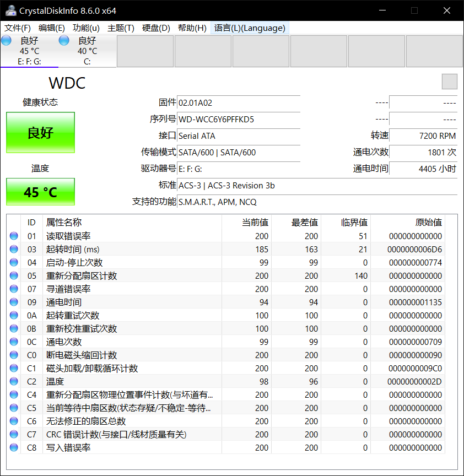Click the 通电时间 field showing 4405 小时

click(423, 169)
